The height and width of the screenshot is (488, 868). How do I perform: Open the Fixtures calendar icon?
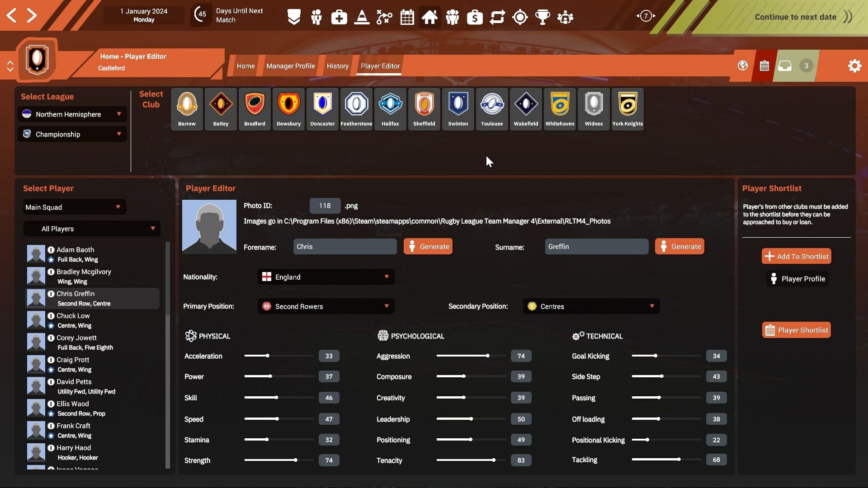click(x=407, y=17)
